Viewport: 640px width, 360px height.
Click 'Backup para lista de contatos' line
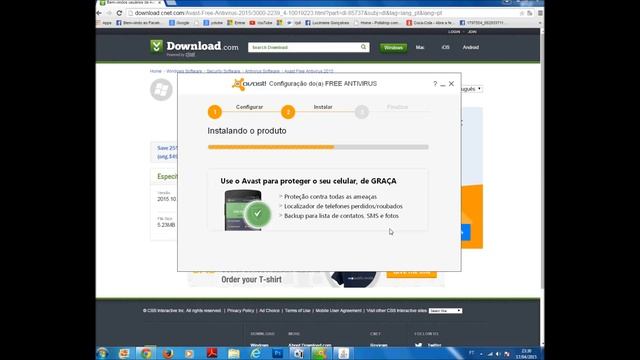pyautogui.click(x=341, y=216)
